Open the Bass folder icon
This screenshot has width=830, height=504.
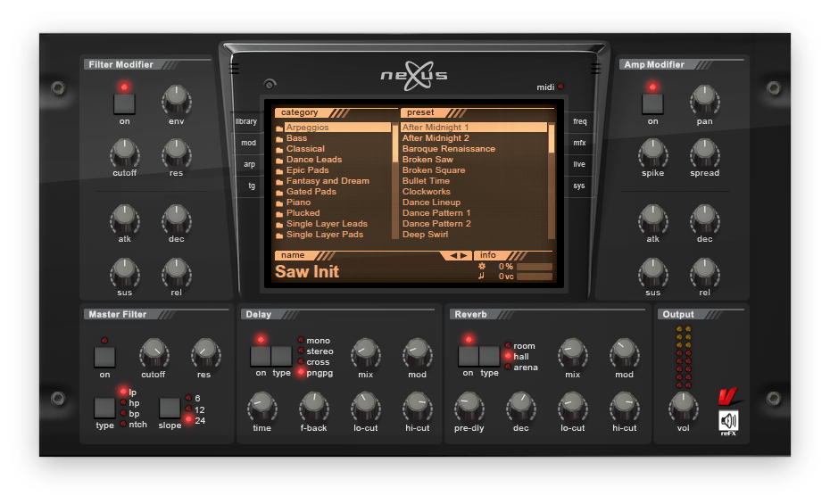279,139
